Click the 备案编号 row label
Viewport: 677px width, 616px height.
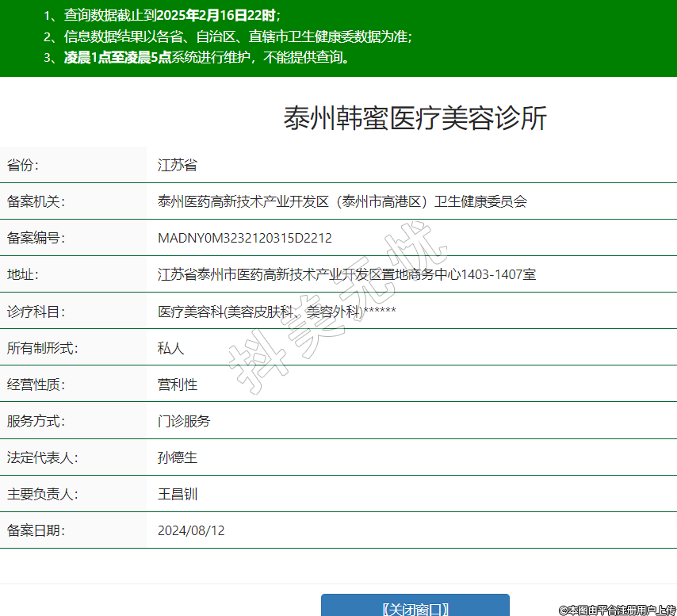pyautogui.click(x=36, y=238)
